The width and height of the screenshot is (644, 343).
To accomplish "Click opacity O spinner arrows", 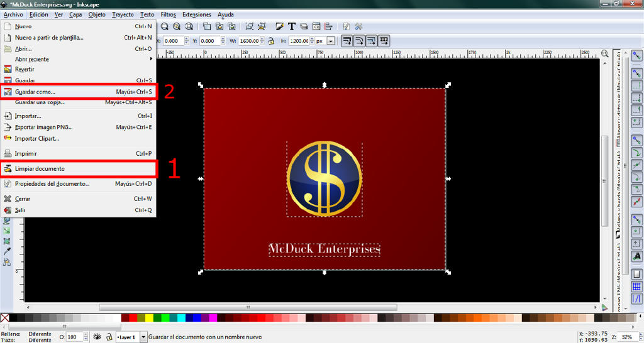I will coord(86,337).
